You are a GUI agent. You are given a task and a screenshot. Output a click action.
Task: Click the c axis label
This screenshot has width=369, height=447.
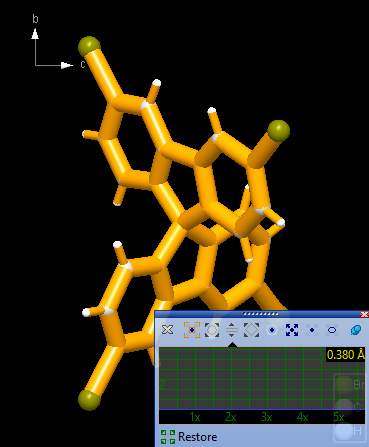tap(83, 64)
